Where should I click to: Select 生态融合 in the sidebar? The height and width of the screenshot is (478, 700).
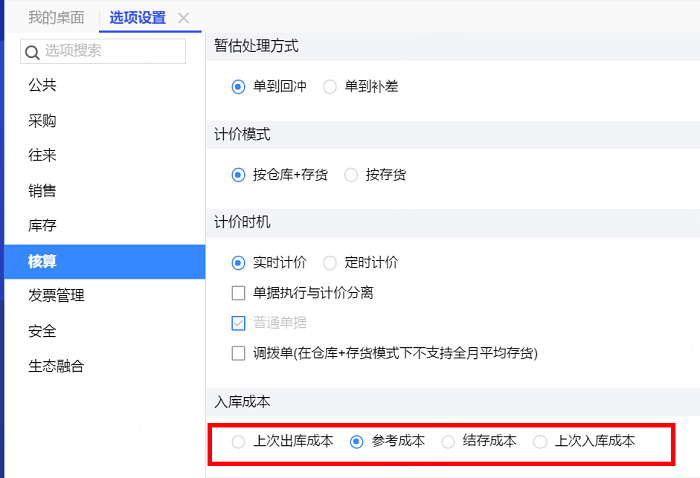pyautogui.click(x=57, y=366)
